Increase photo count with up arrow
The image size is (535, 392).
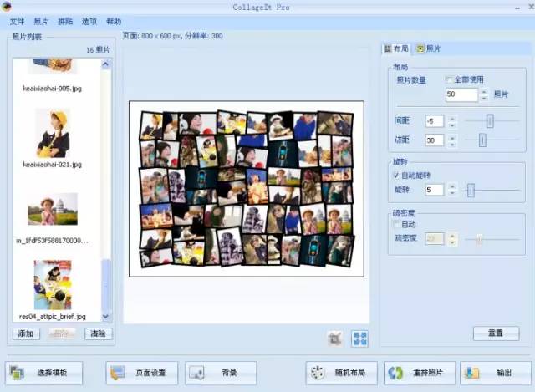pyautogui.click(x=484, y=91)
